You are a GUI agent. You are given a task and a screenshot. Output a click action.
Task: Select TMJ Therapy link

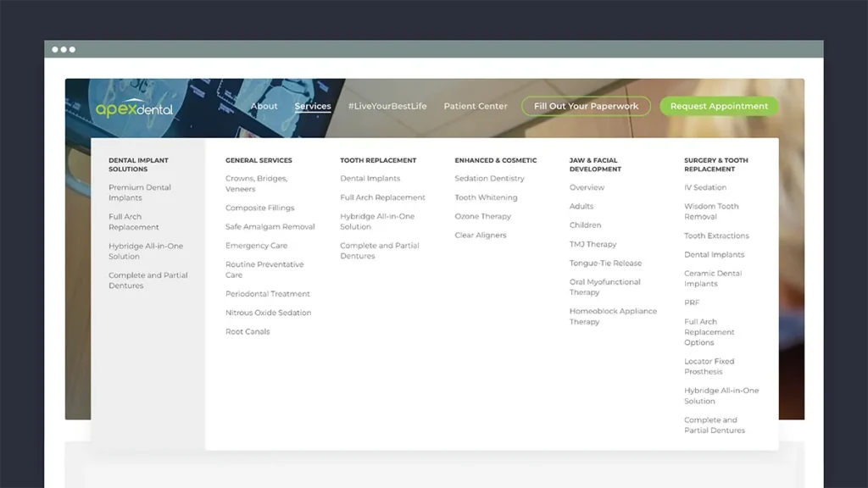(593, 244)
